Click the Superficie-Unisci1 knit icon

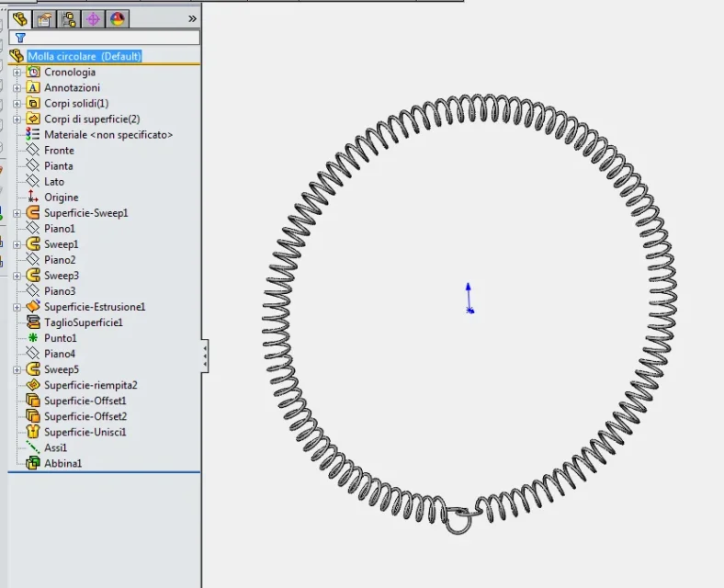click(x=33, y=432)
